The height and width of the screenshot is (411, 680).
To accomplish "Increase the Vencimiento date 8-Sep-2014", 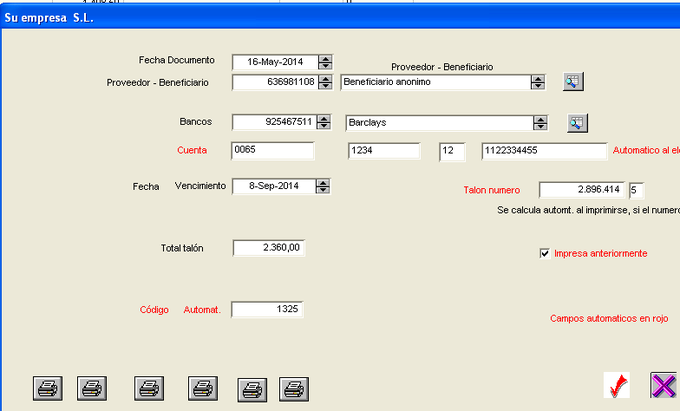I will point(323,183).
